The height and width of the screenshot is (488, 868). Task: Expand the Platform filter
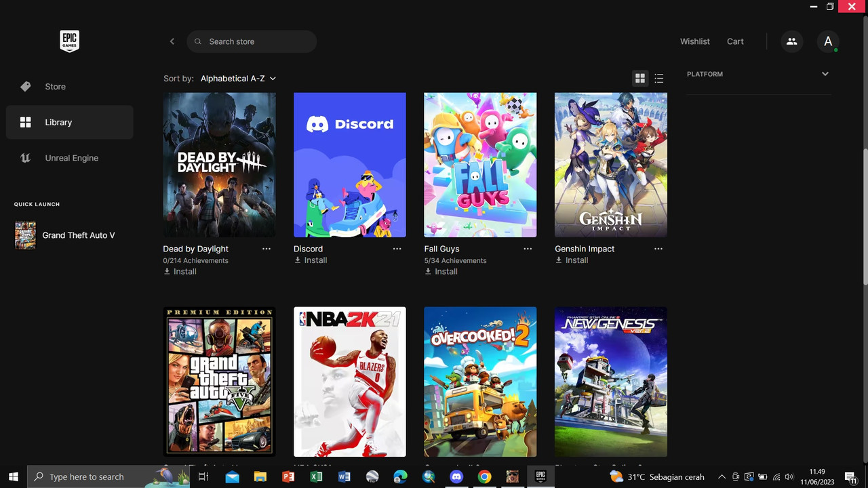[757, 74]
